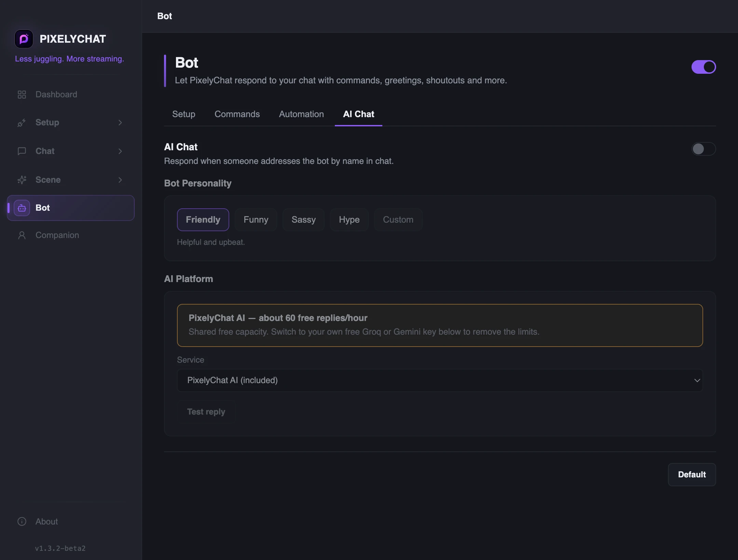Click the Chat bubble icon

(22, 151)
